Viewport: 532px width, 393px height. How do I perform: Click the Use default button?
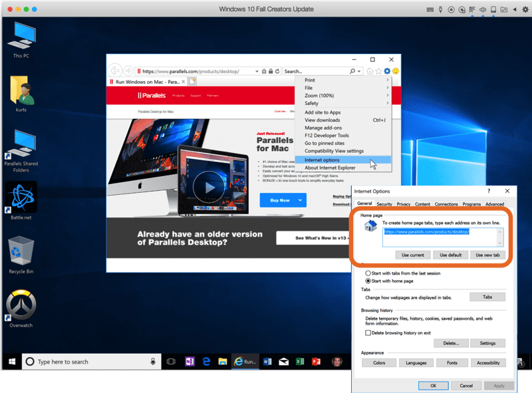451,255
